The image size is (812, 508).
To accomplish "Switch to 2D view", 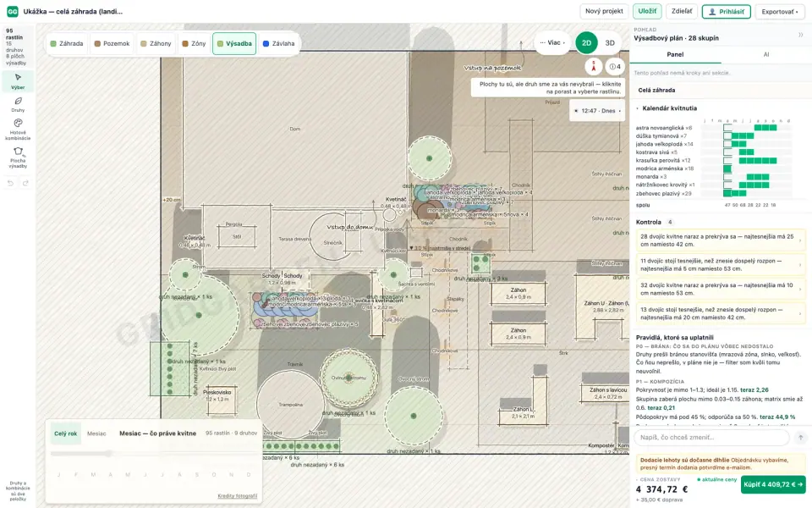I will (586, 43).
